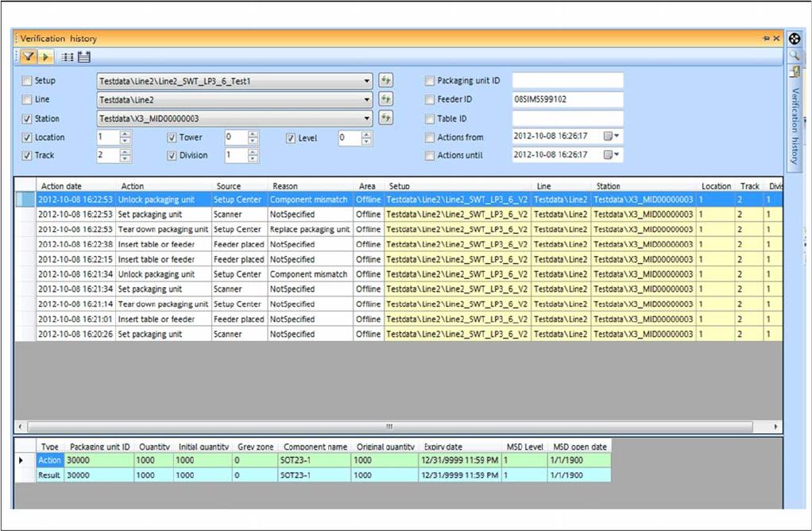This screenshot has width=812, height=531.
Task: Click refresh icon beside Line dropdown
Action: [386, 99]
